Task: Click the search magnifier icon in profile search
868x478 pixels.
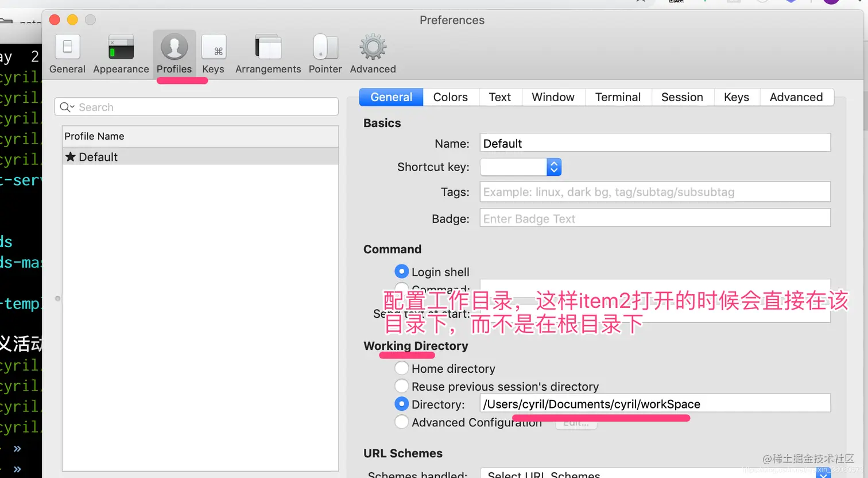Action: tap(67, 107)
